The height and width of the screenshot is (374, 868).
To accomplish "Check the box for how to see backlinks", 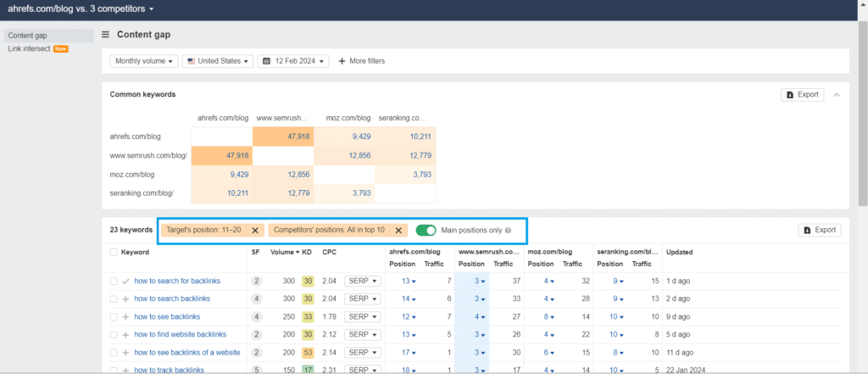I will point(114,317).
